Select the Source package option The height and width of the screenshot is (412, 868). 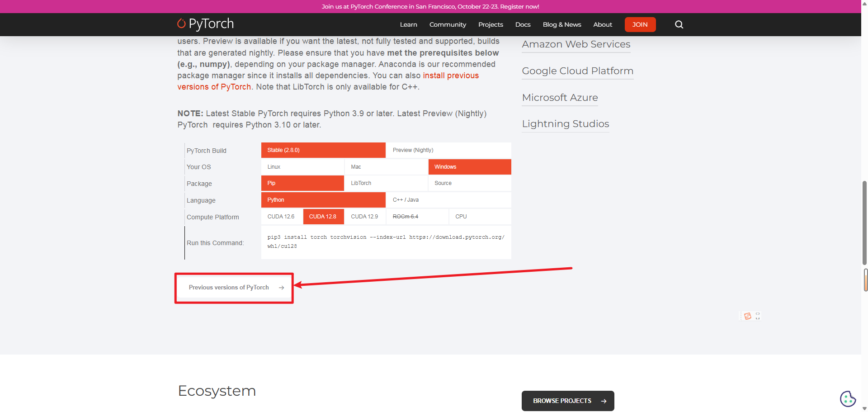(470, 183)
